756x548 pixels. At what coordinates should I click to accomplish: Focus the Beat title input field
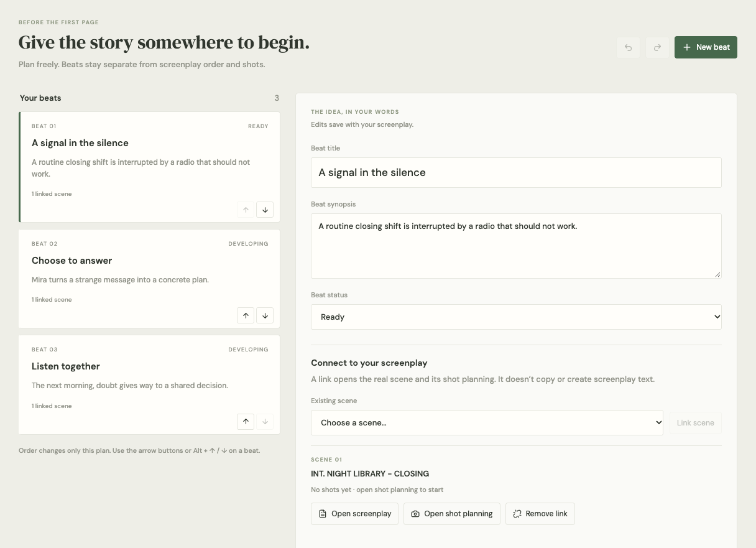pyautogui.click(x=516, y=172)
